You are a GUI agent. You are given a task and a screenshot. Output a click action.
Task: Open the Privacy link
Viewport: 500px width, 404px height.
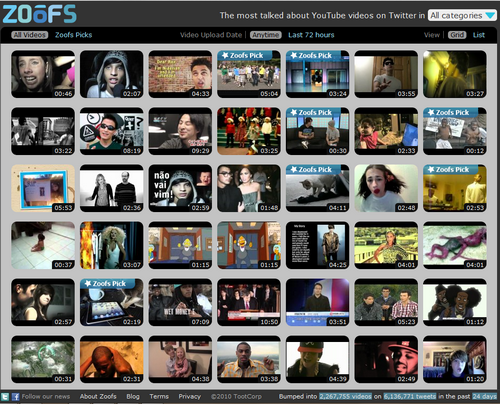click(x=190, y=396)
